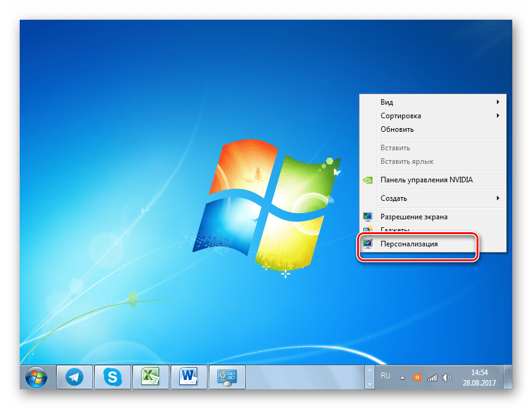Click the speaker volume tray icon

[x=447, y=377]
